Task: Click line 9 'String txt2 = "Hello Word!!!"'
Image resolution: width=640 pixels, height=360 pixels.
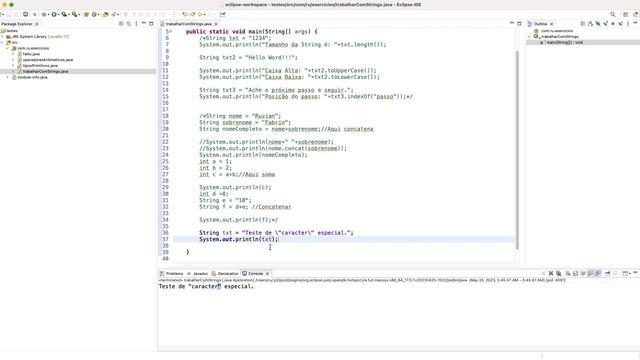Action: point(248,58)
